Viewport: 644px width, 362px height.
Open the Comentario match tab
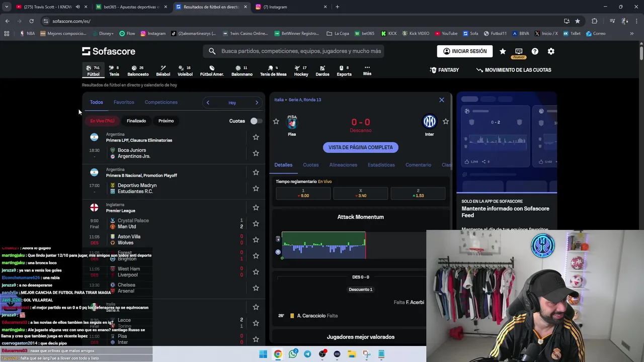pyautogui.click(x=418, y=165)
